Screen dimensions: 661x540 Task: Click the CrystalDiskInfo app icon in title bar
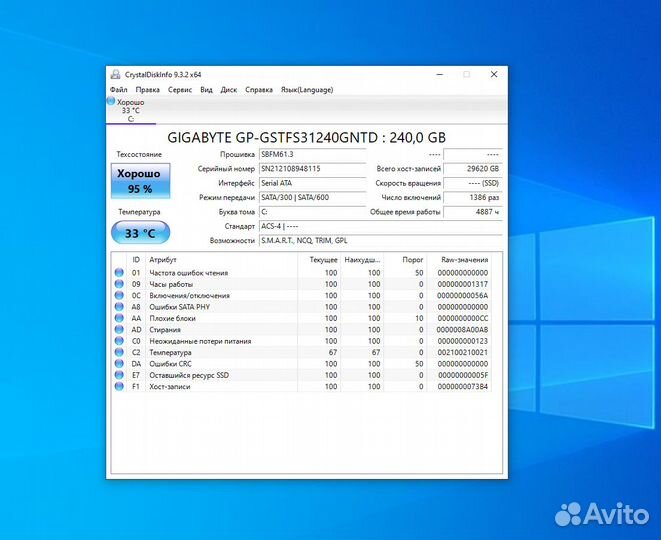click(113, 74)
